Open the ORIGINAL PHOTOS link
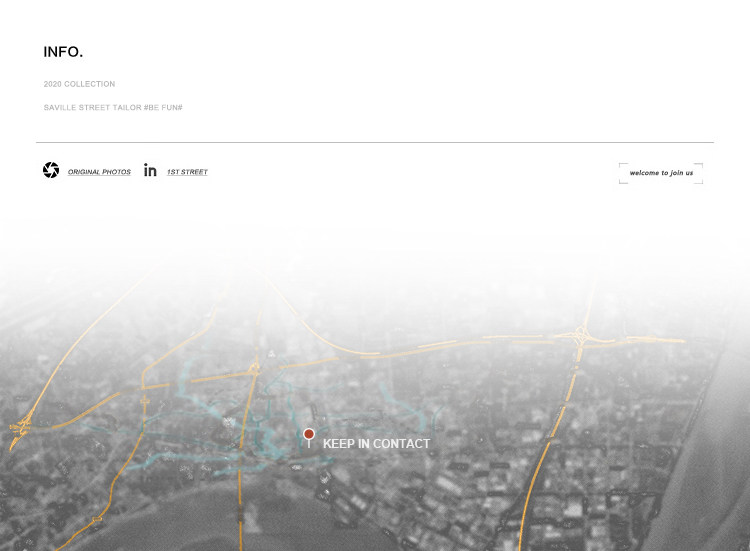The image size is (750, 551). pyautogui.click(x=99, y=172)
